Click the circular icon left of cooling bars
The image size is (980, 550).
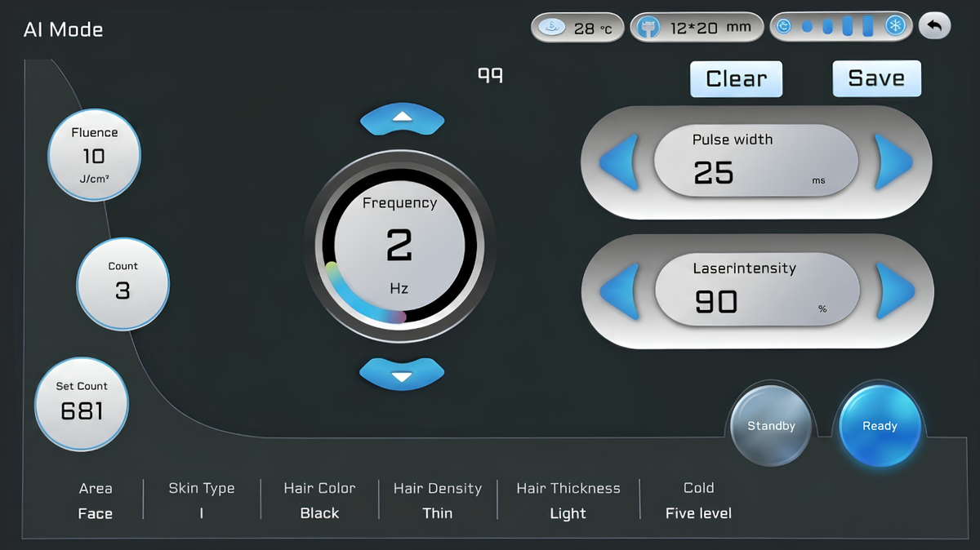[784, 27]
